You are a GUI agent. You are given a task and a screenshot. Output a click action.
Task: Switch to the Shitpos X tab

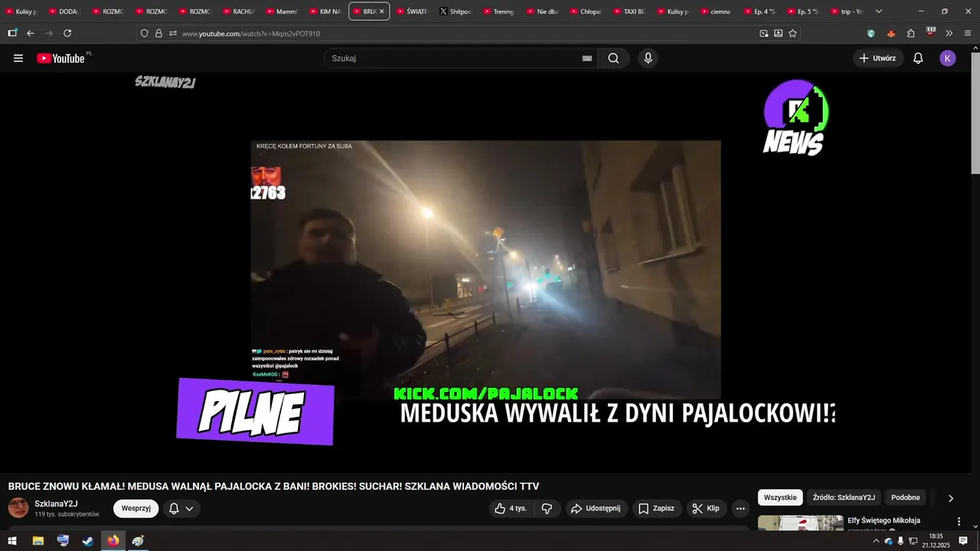(x=456, y=11)
